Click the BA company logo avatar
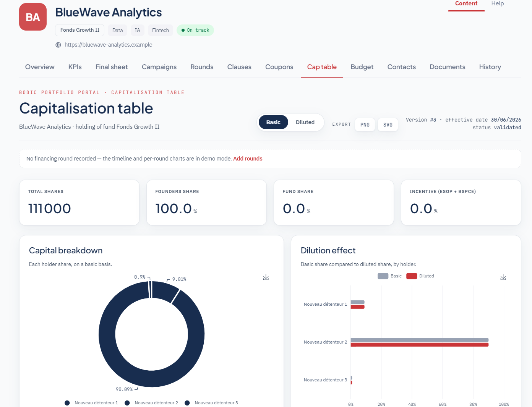The image size is (532, 407). coord(33,17)
